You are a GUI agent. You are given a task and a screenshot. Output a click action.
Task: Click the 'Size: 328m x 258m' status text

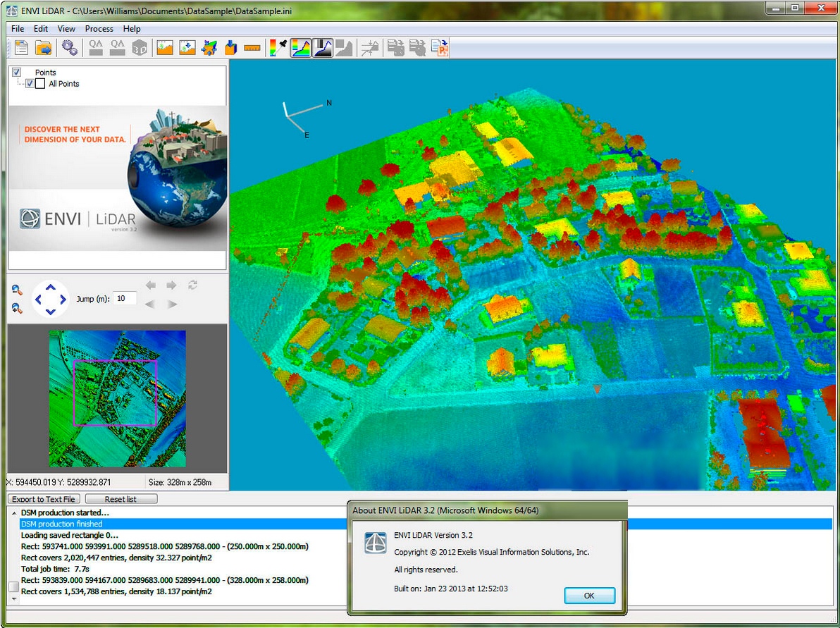click(180, 482)
